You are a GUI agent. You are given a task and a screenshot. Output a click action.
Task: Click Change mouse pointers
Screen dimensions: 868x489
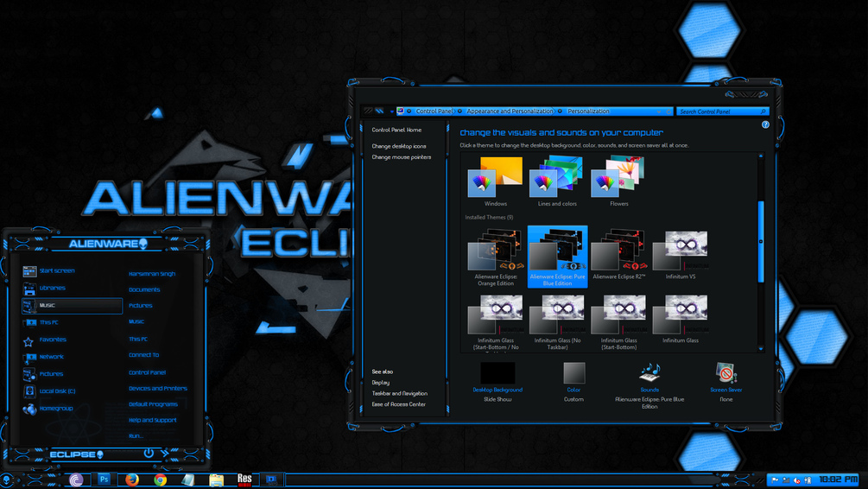402,157
